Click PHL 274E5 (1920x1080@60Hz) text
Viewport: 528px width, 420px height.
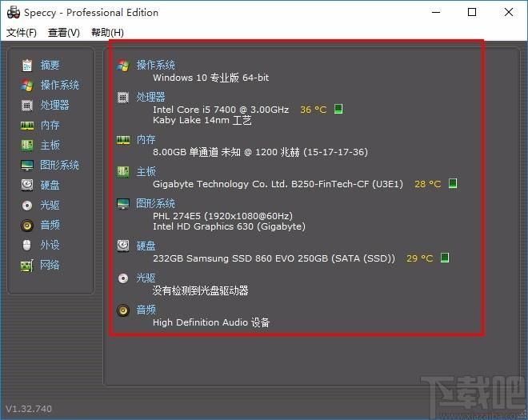222,216
